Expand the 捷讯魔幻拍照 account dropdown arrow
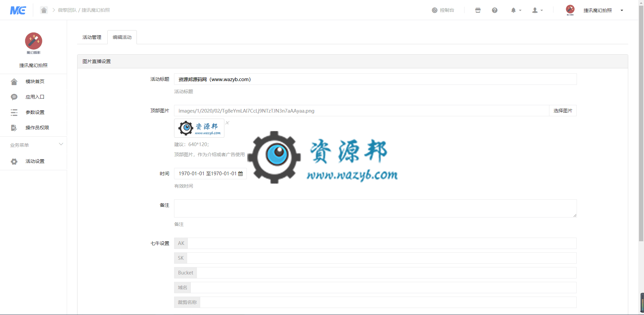This screenshot has height=315, width=644. point(622,10)
